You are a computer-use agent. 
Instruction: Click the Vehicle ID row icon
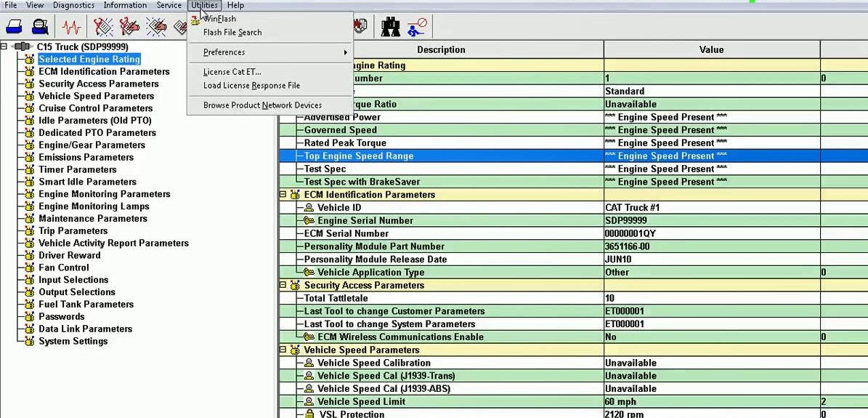(309, 208)
